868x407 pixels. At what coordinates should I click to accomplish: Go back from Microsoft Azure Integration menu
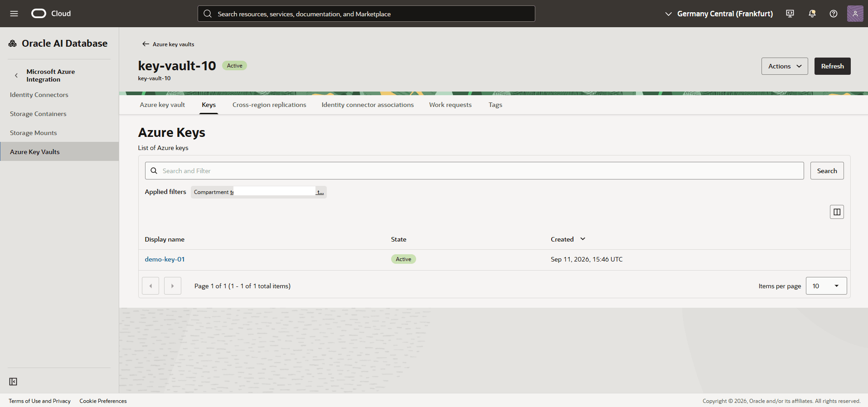[16, 76]
